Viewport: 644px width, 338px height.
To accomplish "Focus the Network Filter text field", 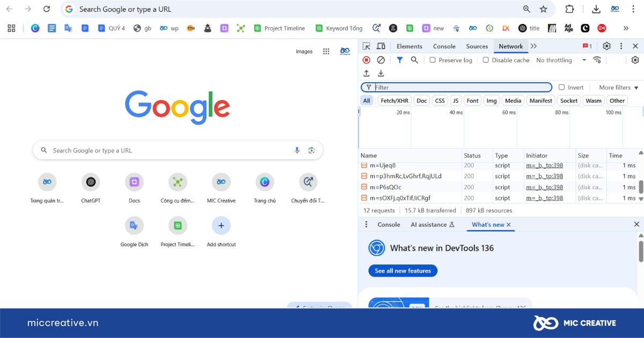I will (457, 87).
